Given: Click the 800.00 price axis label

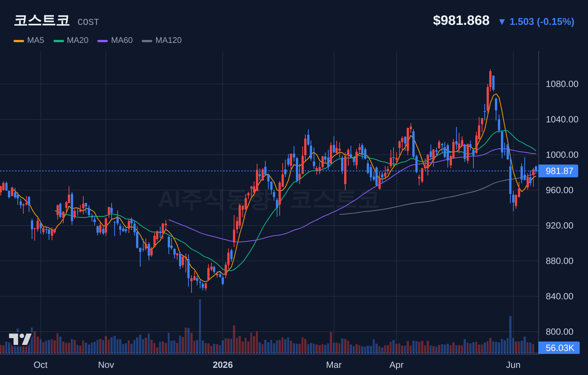Looking at the screenshot, I should point(559,332).
